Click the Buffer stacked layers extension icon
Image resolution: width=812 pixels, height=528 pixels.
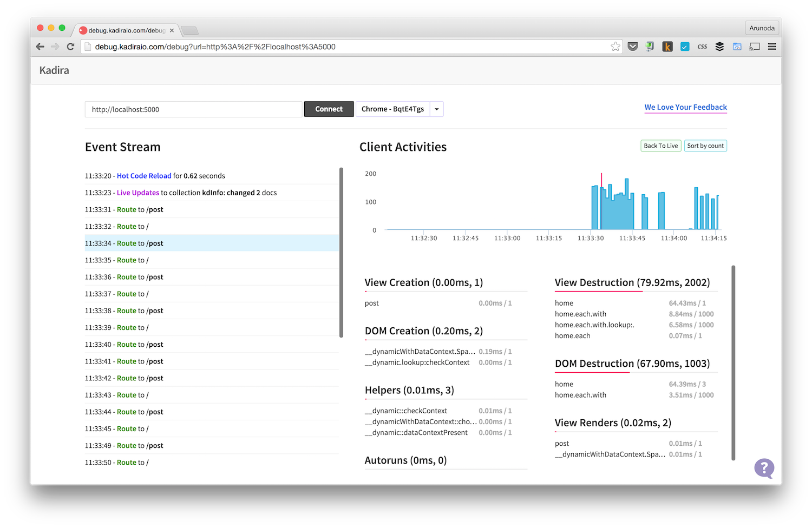click(719, 47)
